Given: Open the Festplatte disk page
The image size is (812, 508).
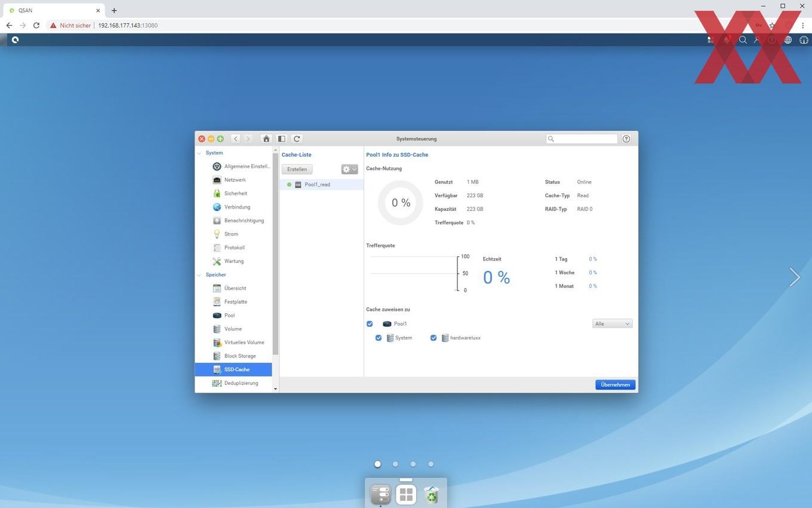Looking at the screenshot, I should coord(230,302).
